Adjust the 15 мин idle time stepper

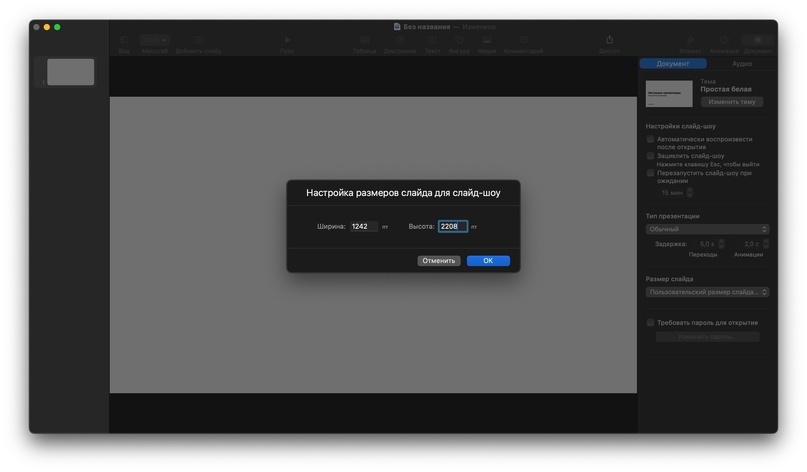click(x=690, y=193)
